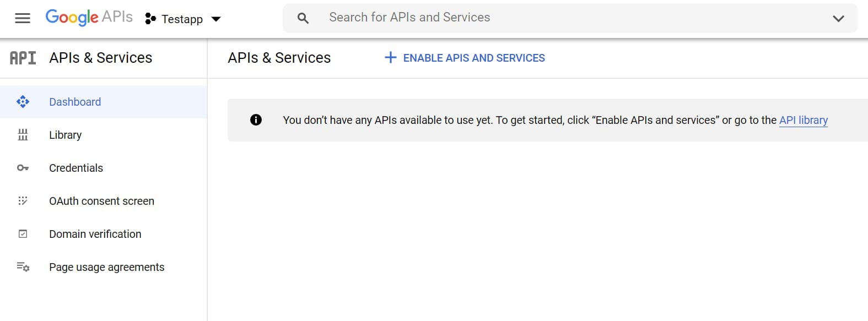Click the Google APIs logo

89,17
